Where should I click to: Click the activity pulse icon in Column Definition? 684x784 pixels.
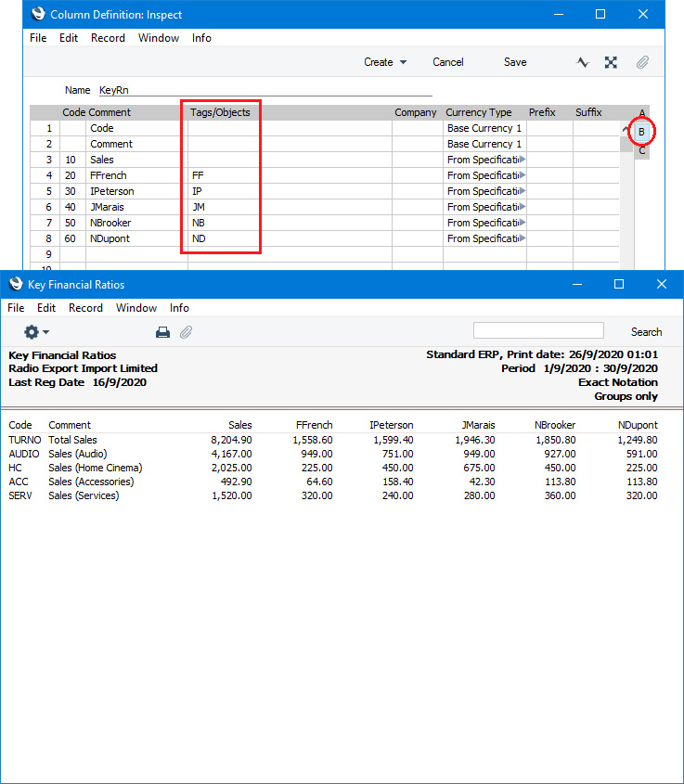pyautogui.click(x=583, y=62)
